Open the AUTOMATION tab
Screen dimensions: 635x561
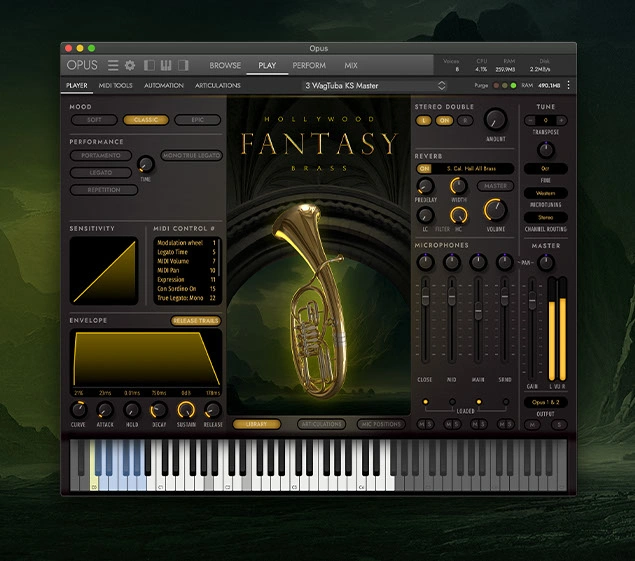[x=164, y=85]
